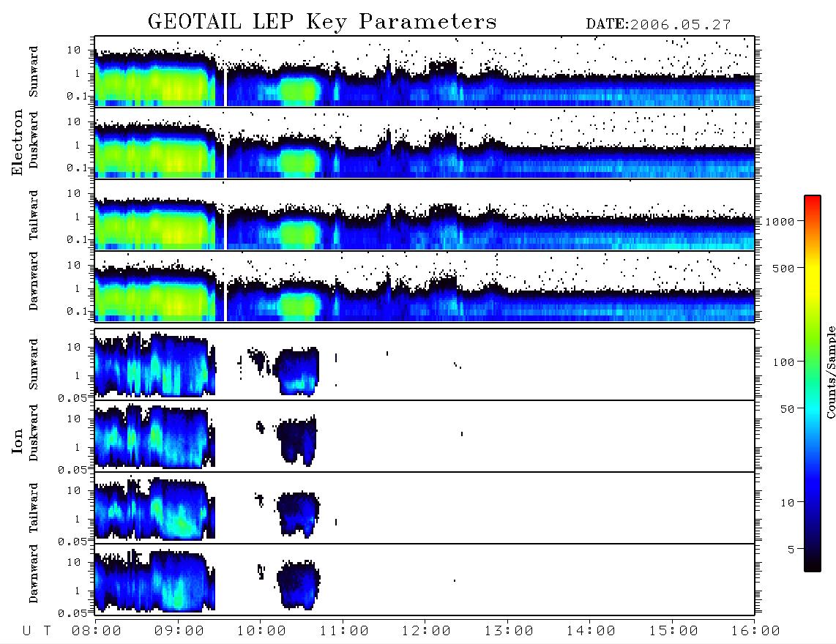
Task: Click the 5 color bar tick label
Action: [791, 550]
